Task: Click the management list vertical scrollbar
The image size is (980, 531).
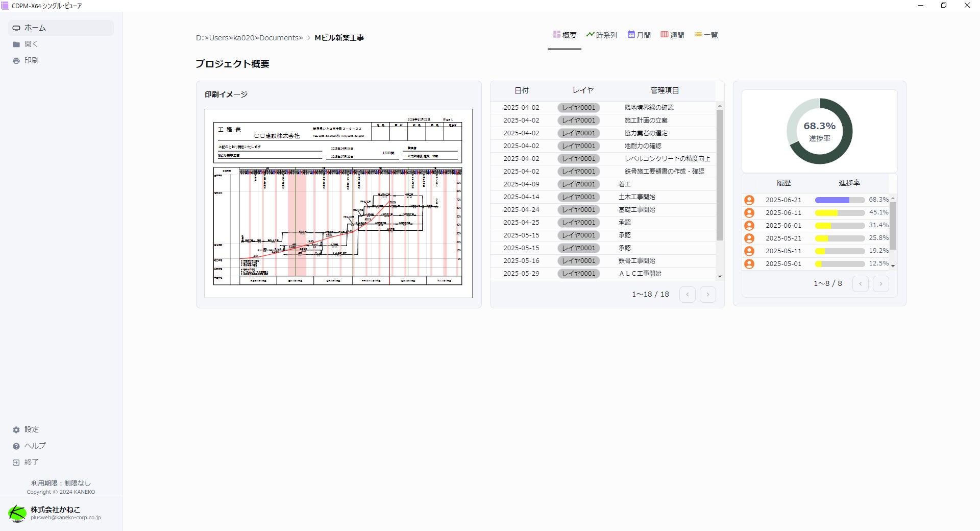Action: coord(720,175)
